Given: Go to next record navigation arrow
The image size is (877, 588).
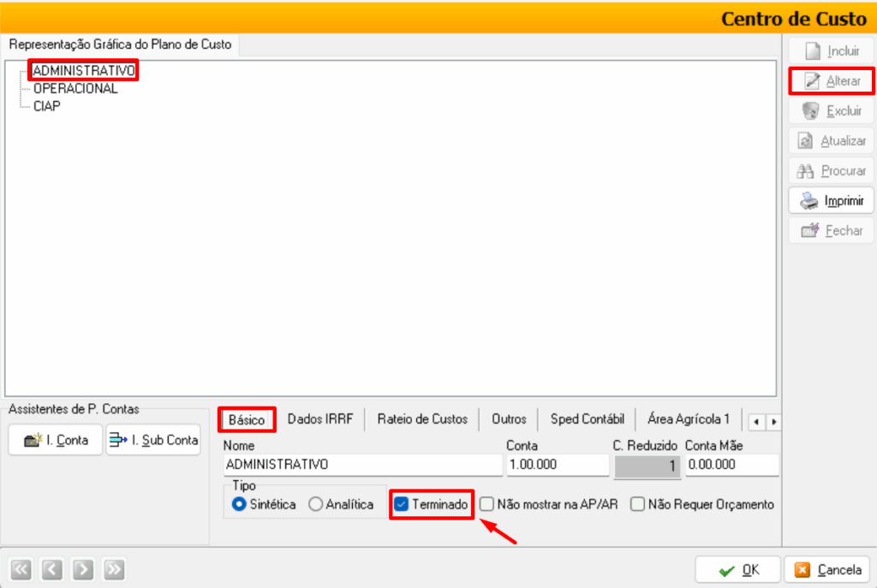Looking at the screenshot, I should click(82, 568).
